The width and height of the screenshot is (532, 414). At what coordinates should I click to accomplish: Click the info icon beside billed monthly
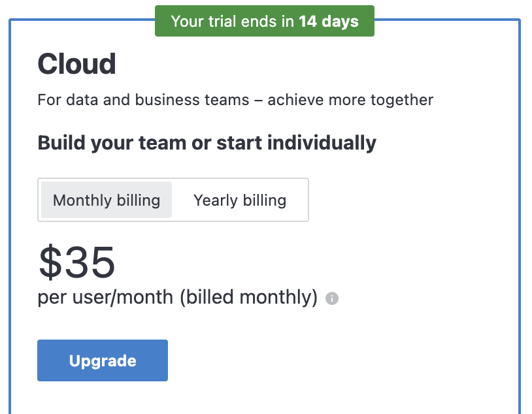pyautogui.click(x=332, y=299)
